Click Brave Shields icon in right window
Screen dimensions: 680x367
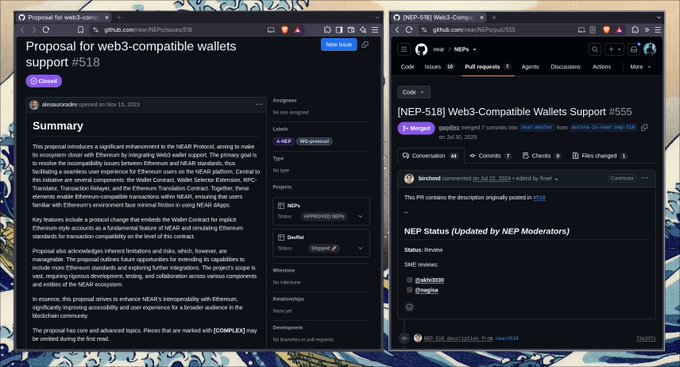click(606, 29)
